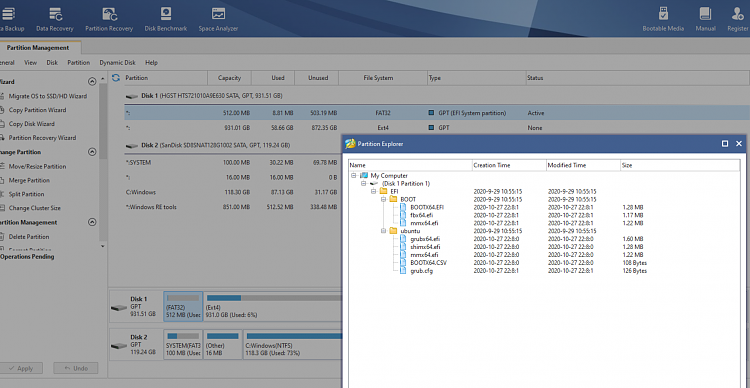Collapse the Partition Management sidebar section
The height and width of the screenshot is (388, 750).
pyautogui.click(x=92, y=222)
